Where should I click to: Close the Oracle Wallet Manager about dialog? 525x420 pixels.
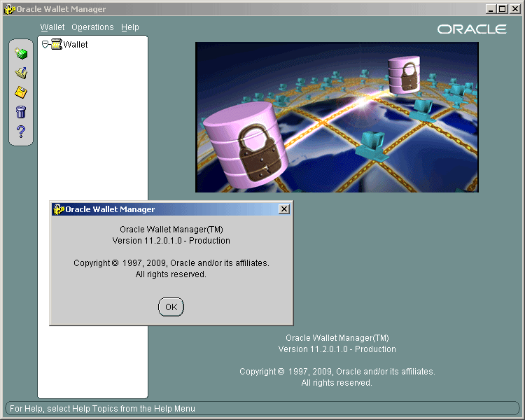pos(284,209)
